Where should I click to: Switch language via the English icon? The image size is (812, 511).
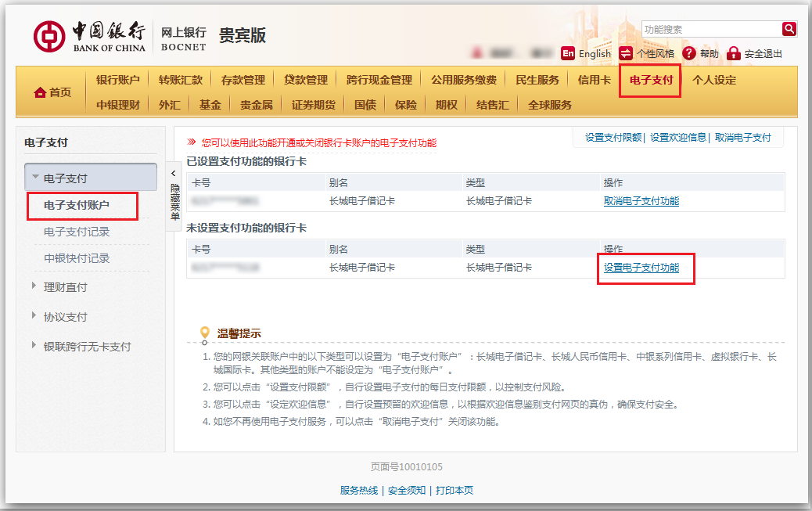568,53
